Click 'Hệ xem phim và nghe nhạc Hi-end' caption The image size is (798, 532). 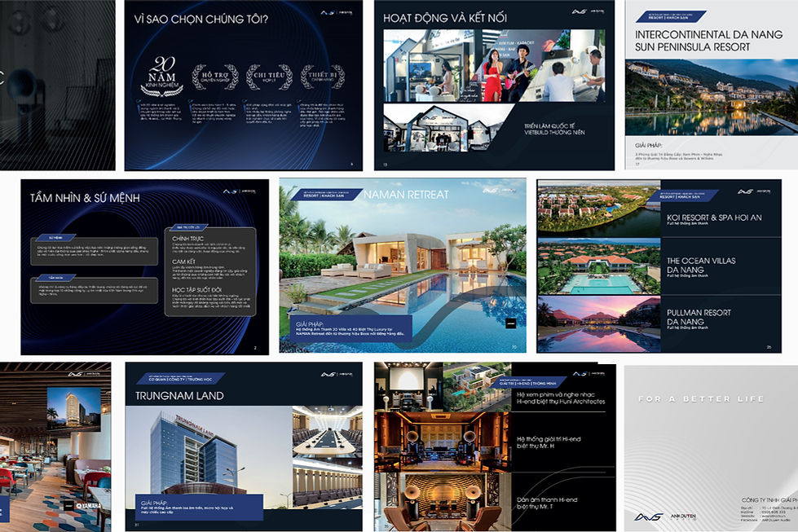pos(561,398)
